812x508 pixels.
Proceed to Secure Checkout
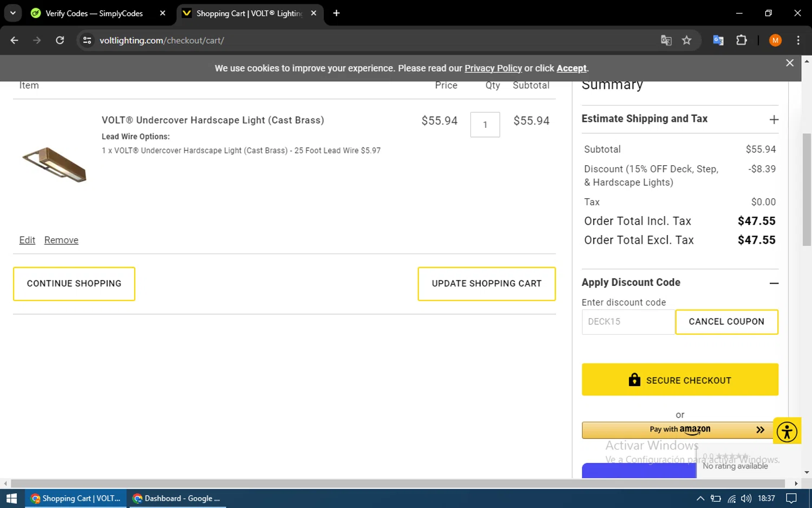pos(680,380)
